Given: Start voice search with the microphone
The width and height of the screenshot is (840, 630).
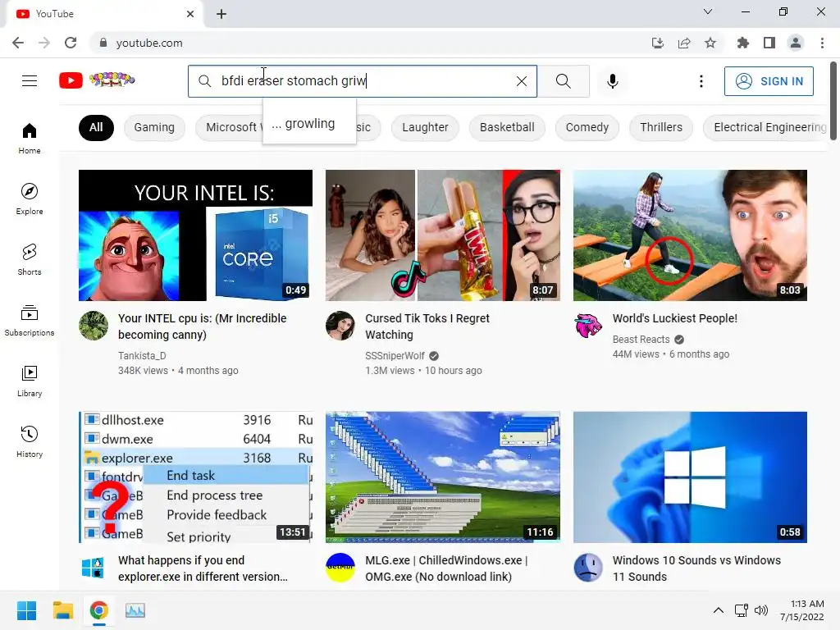Looking at the screenshot, I should tap(613, 81).
